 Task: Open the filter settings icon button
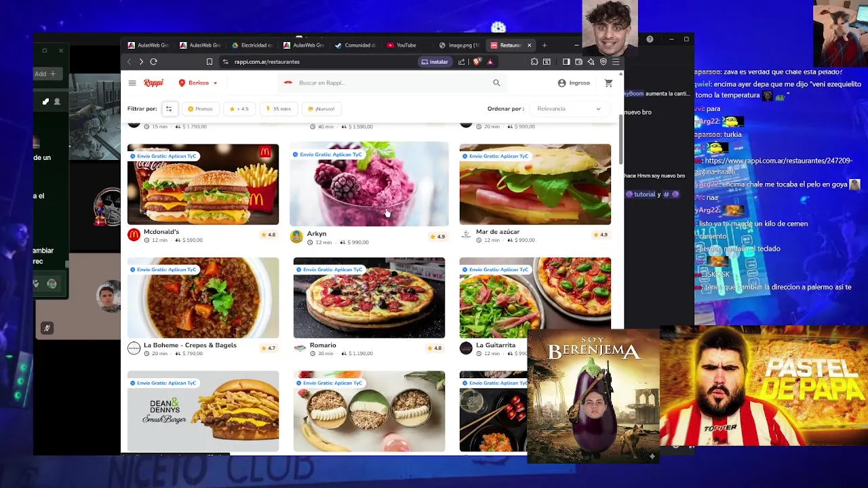coord(170,108)
